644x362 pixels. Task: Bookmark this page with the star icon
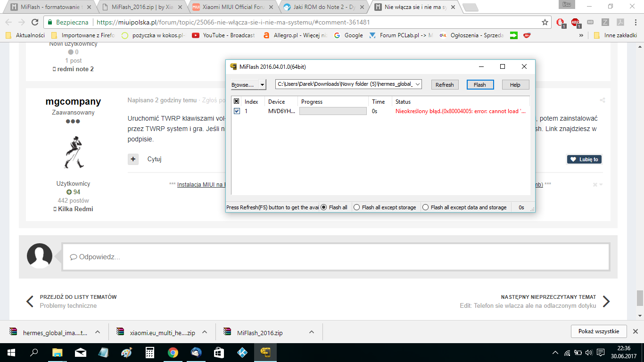click(545, 22)
